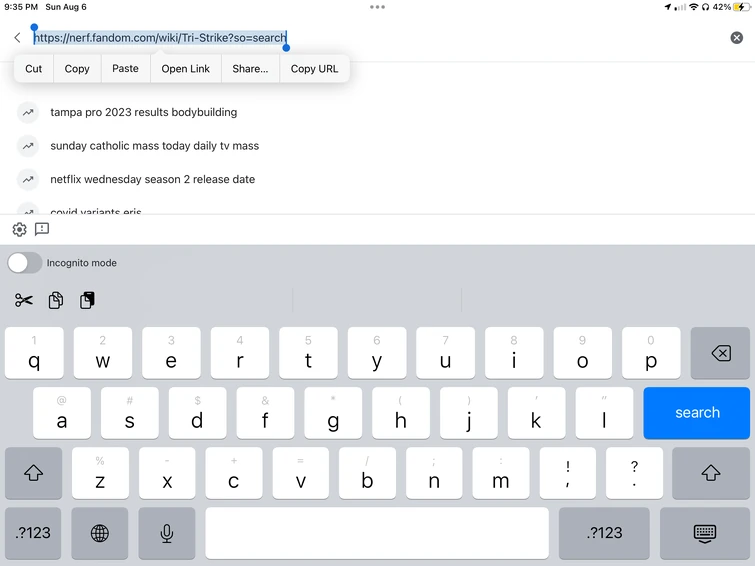Tap the j key
The image size is (755, 566).
point(469,413)
